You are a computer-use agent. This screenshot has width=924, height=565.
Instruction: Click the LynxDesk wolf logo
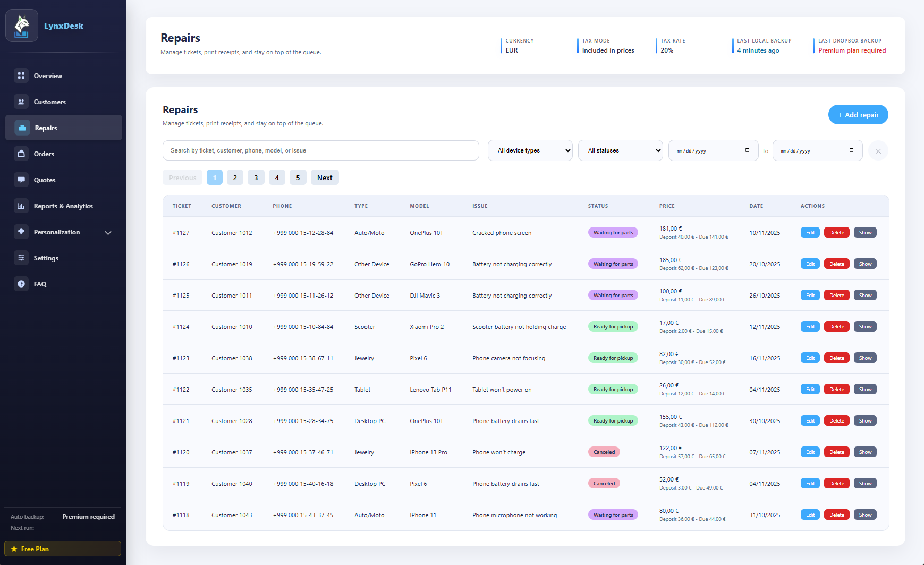tap(22, 25)
